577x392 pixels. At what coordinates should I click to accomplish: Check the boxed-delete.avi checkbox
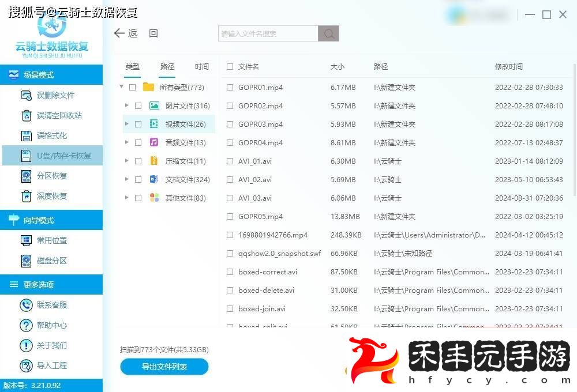pos(230,290)
